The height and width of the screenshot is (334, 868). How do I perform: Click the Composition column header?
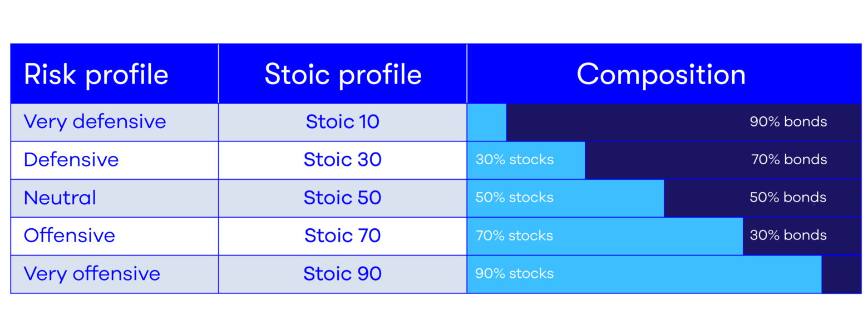coord(661,75)
